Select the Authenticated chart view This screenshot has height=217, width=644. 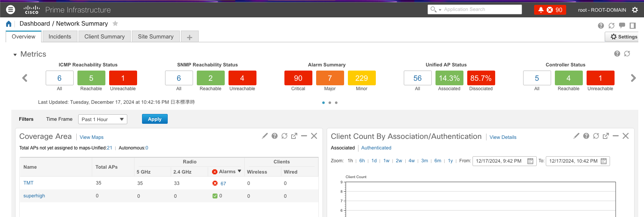(376, 148)
